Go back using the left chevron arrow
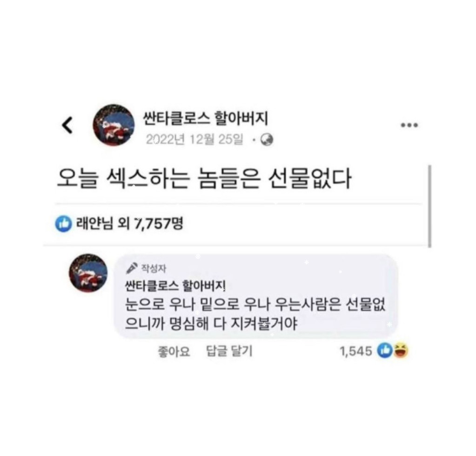The image size is (476, 456). pyautogui.click(x=67, y=125)
